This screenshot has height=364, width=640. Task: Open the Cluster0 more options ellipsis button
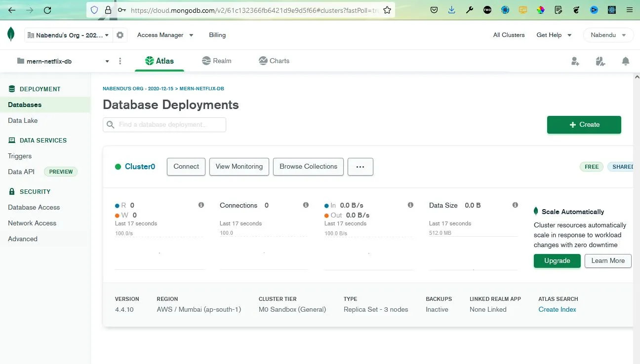tap(360, 167)
